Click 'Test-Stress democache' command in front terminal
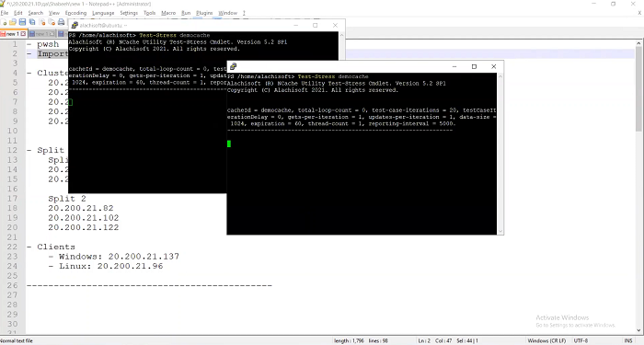644x345 pixels. pos(333,76)
